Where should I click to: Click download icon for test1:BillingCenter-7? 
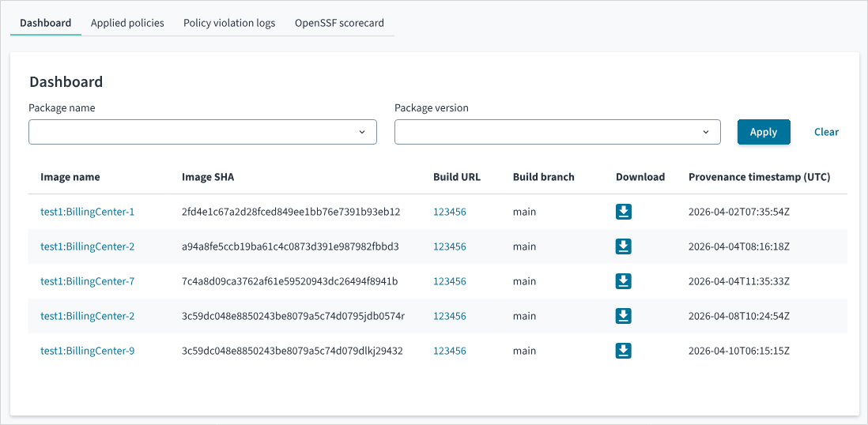[623, 281]
